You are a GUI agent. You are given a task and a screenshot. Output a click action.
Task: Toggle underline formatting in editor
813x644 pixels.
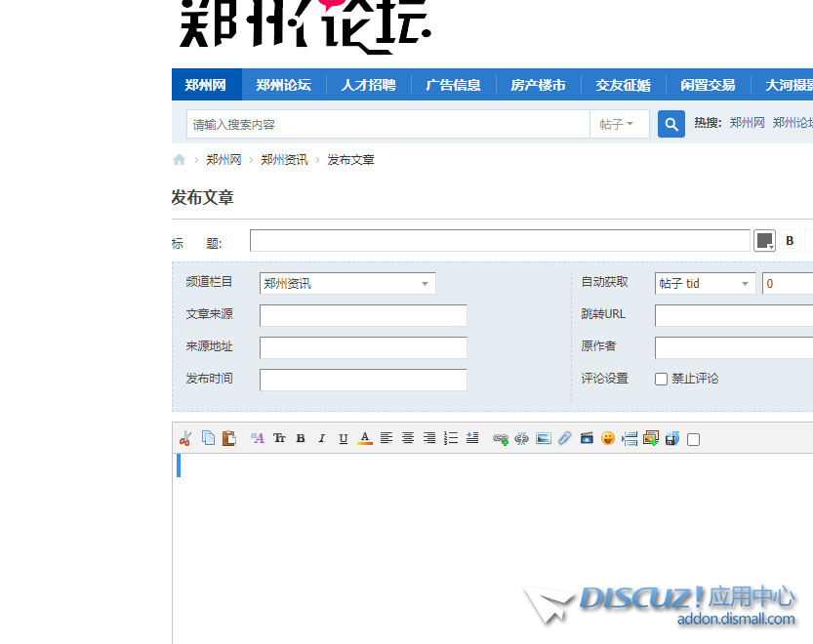(x=344, y=439)
